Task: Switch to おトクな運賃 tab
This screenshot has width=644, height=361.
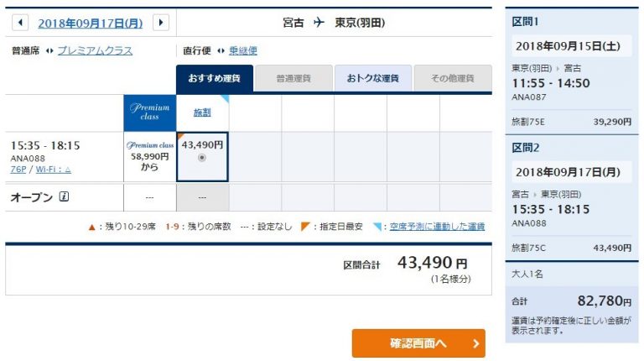Action: coord(373,78)
